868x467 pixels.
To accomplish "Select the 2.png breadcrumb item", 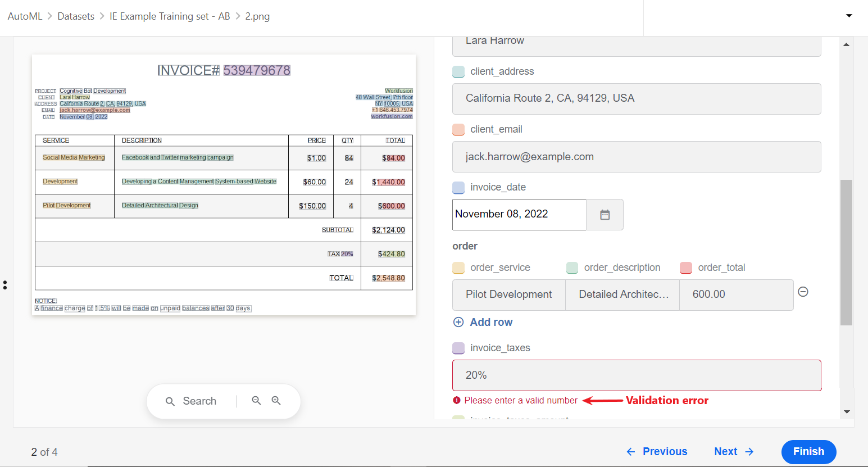I will [257, 16].
